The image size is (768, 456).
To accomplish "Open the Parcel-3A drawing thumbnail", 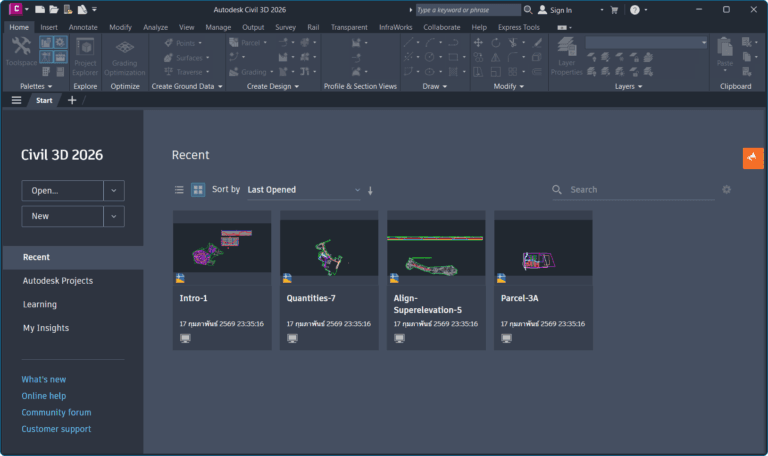I will [543, 248].
